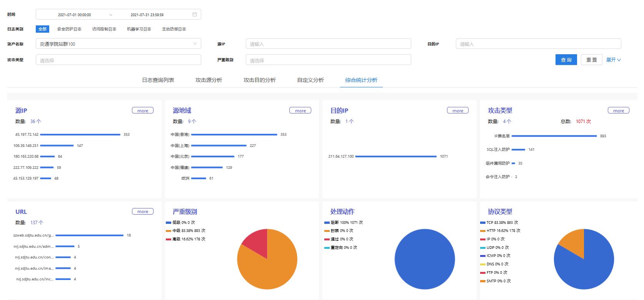Toggle 阻断 legend swatch in 处理动作
This screenshot has height=300, width=644.
coord(327,222)
